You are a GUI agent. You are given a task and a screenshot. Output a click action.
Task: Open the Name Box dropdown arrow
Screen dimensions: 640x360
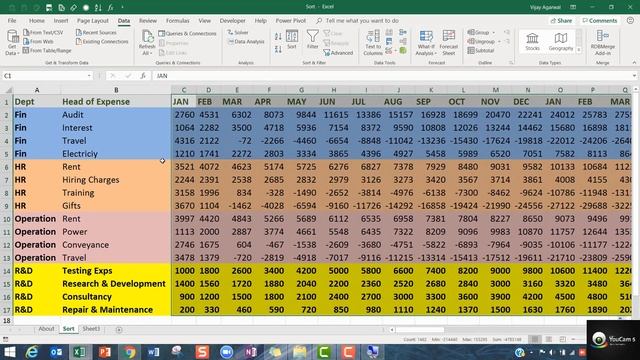pyautogui.click(x=89, y=76)
